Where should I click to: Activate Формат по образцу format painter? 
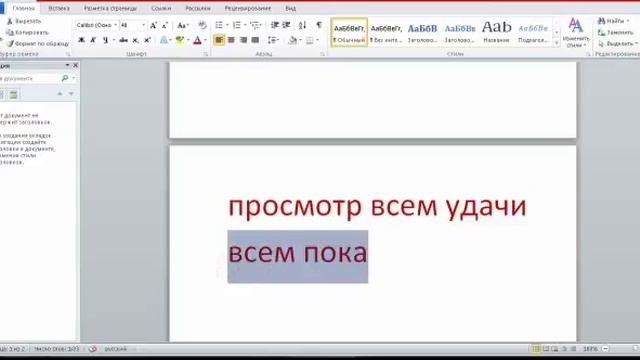[x=38, y=43]
